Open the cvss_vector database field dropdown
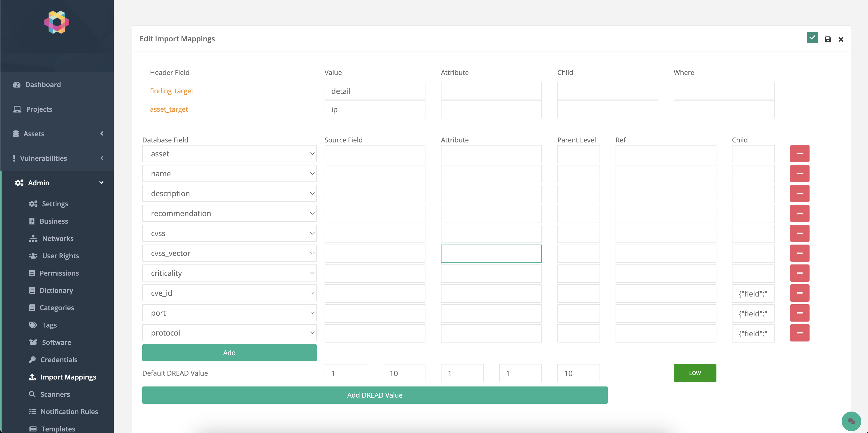 pos(229,253)
